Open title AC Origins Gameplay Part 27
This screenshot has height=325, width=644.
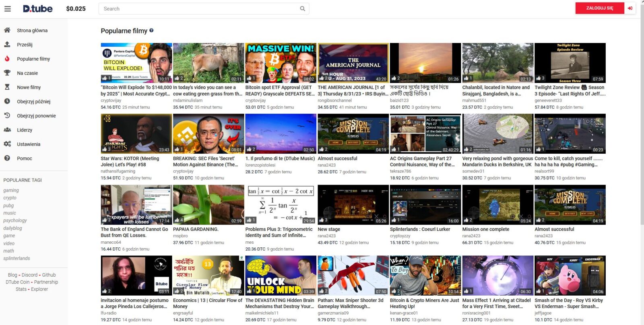(x=422, y=162)
